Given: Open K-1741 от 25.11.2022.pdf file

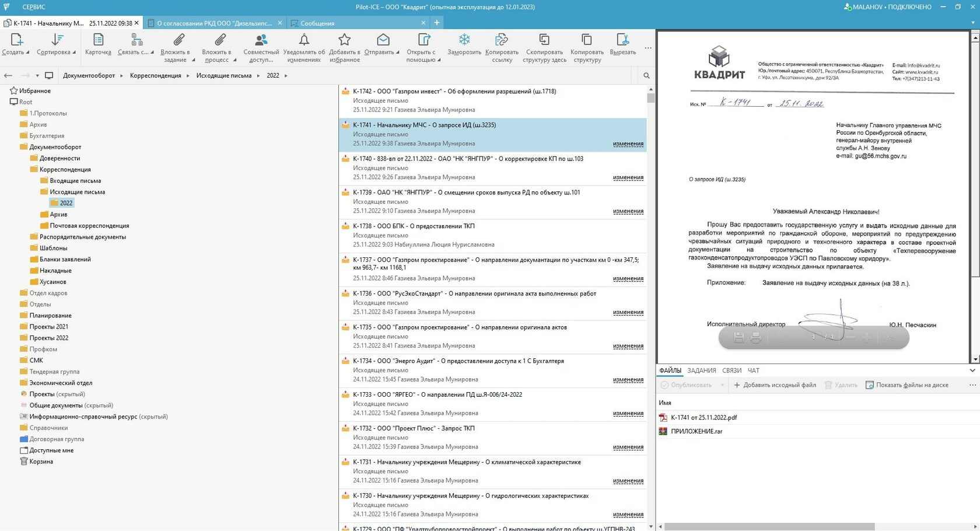Looking at the screenshot, I should [703, 418].
